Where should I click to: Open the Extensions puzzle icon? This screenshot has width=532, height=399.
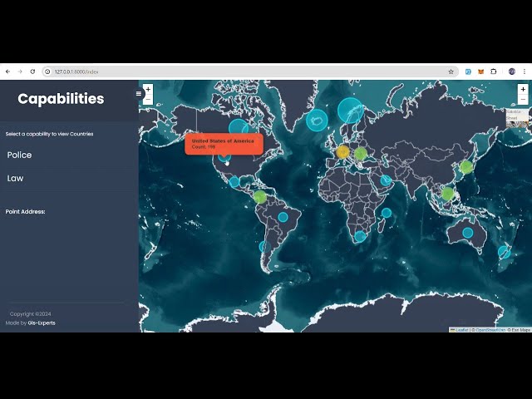tap(494, 71)
